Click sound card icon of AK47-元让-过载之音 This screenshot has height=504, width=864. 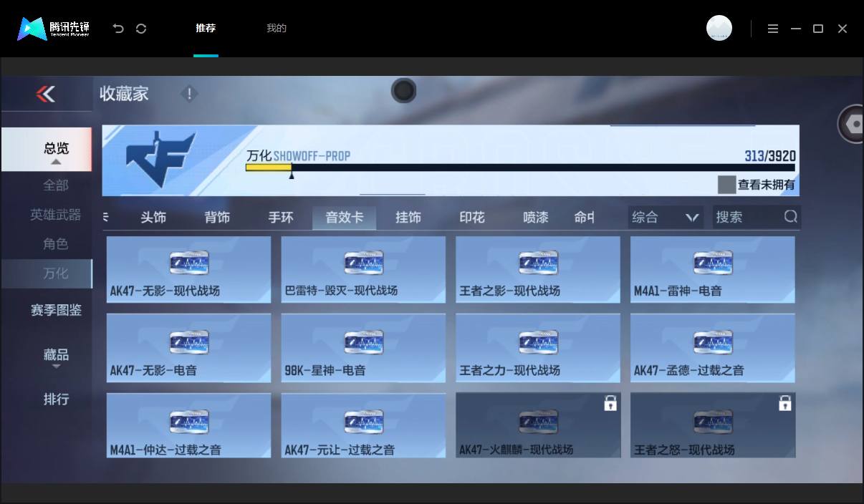point(363,422)
